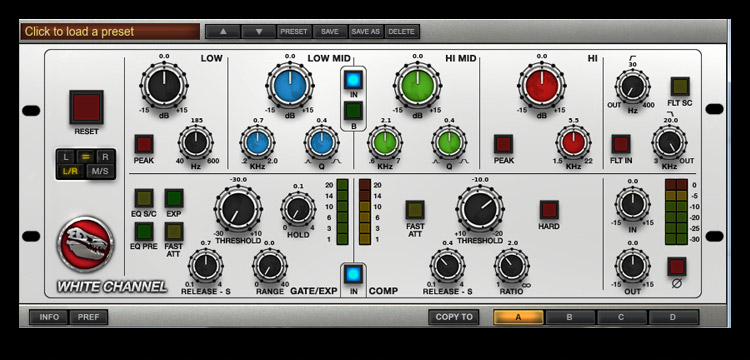Viewport: 750px width, 360px height.
Task: Go to next preset with down arrow
Action: click(x=259, y=32)
